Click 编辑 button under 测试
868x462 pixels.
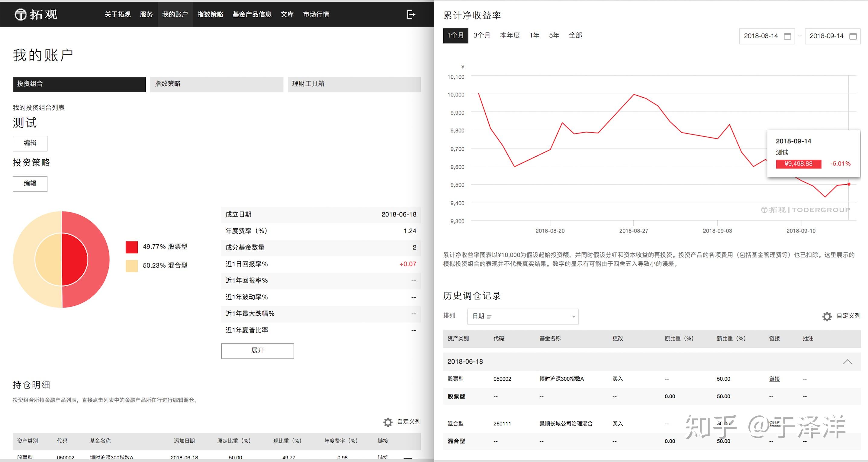click(30, 143)
